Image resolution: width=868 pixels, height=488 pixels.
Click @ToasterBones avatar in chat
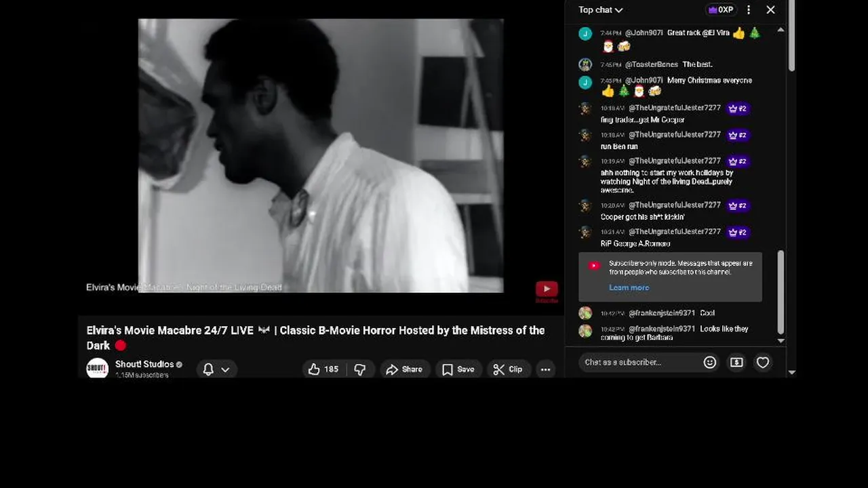585,64
